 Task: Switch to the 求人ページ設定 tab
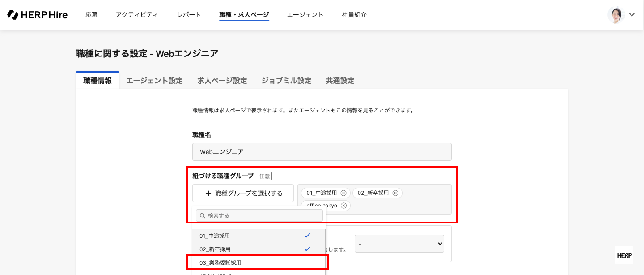(222, 81)
